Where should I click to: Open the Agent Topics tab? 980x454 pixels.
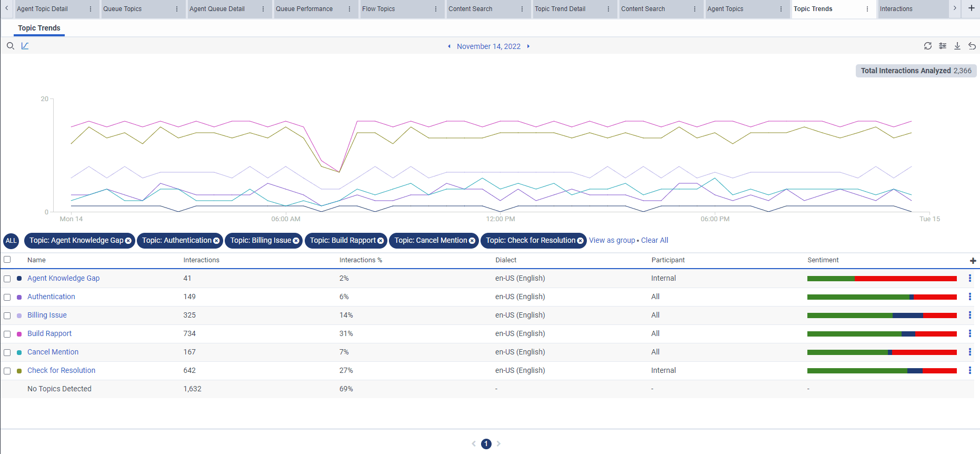tap(725, 9)
